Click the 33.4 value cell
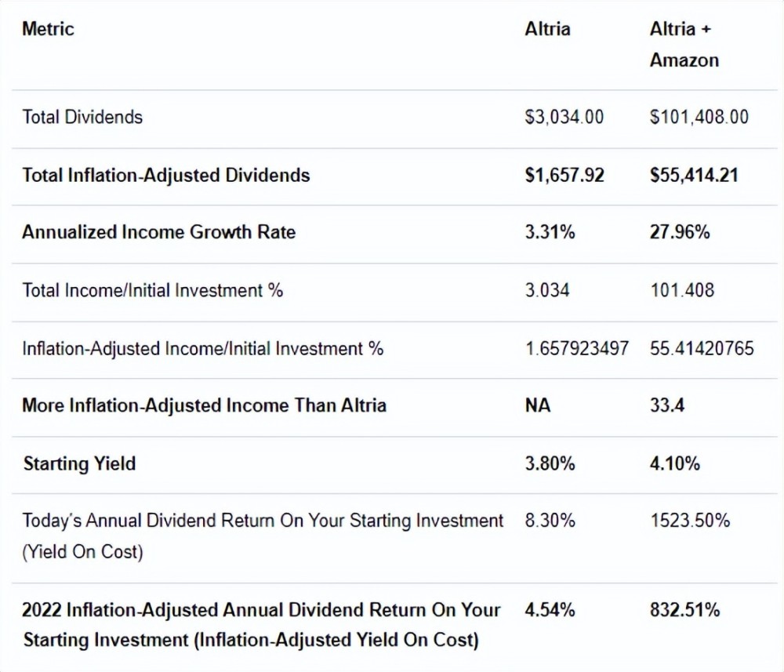 (667, 405)
